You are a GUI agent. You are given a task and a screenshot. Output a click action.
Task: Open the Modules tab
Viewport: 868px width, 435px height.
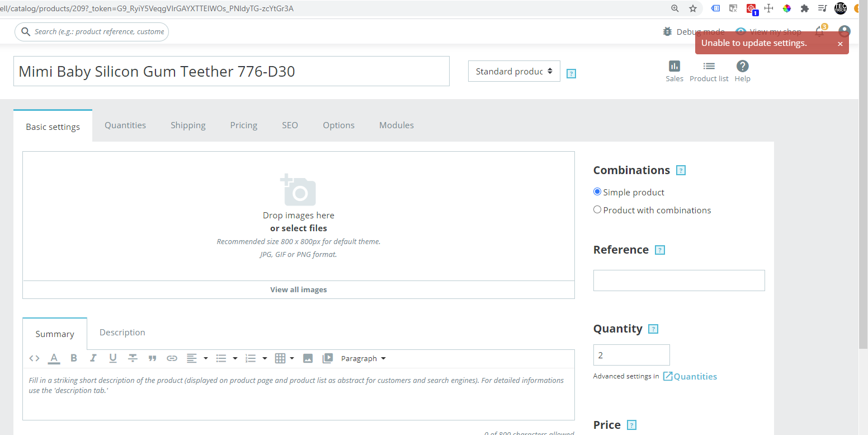click(397, 125)
